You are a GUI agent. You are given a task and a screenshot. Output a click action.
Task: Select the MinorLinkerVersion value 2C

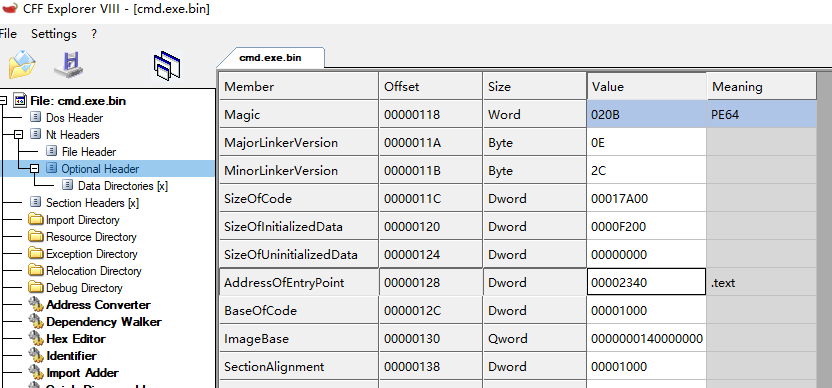click(646, 170)
